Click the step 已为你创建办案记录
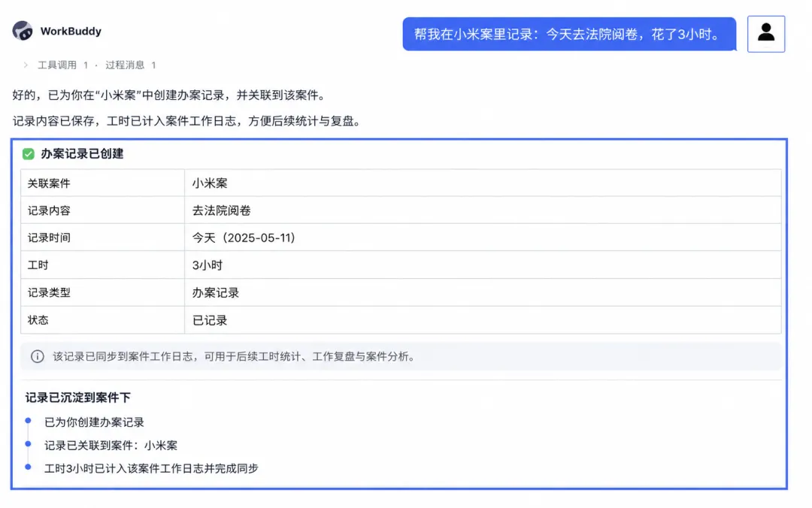Image resolution: width=812 pixels, height=508 pixels. tap(94, 422)
